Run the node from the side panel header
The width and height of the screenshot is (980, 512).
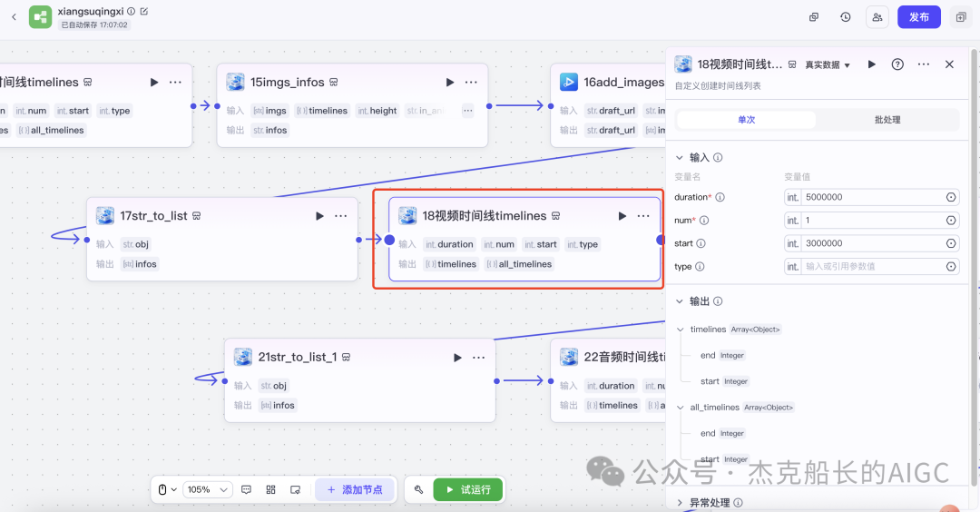(x=872, y=64)
